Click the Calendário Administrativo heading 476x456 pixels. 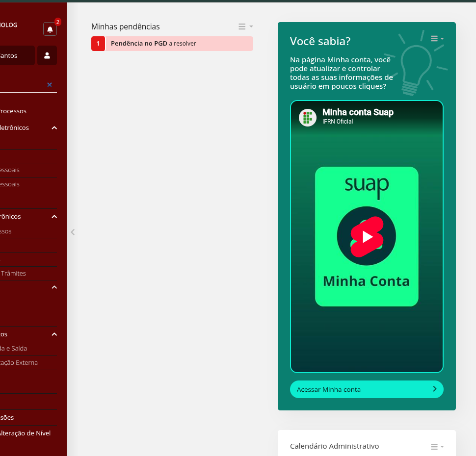tap(334, 446)
